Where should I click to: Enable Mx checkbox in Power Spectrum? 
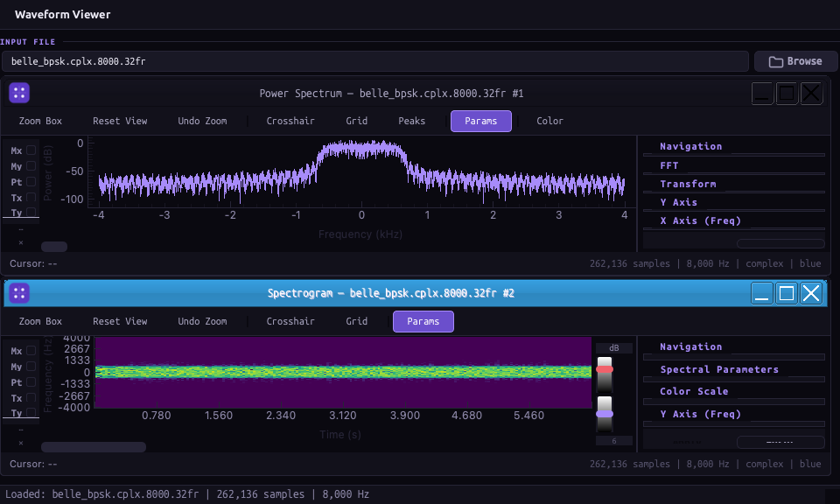[x=31, y=150]
